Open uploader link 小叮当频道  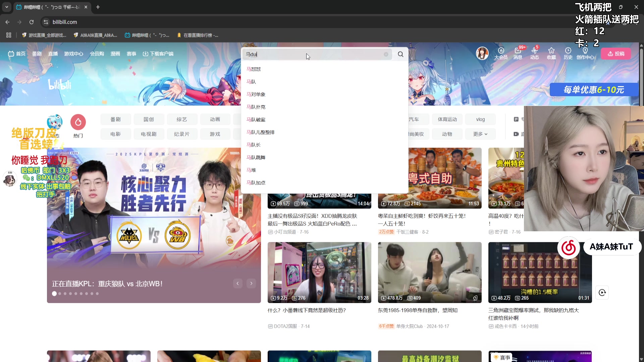tap(285, 232)
